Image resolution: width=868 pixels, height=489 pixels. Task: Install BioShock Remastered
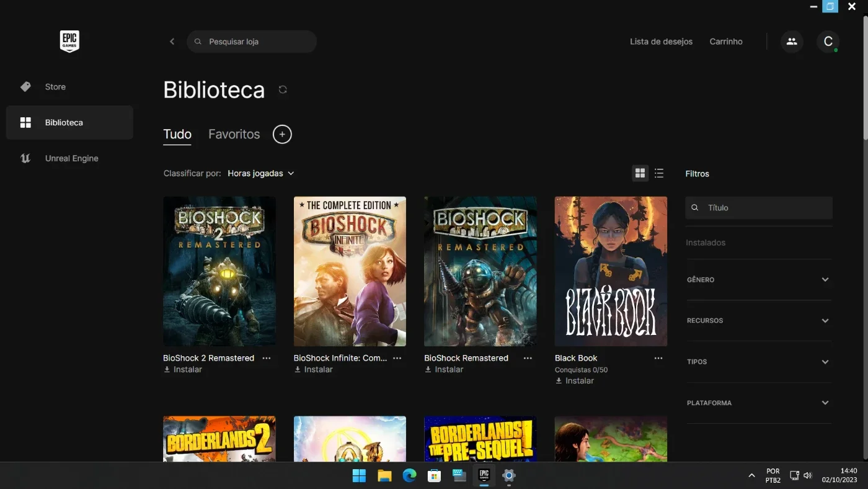[x=444, y=369]
